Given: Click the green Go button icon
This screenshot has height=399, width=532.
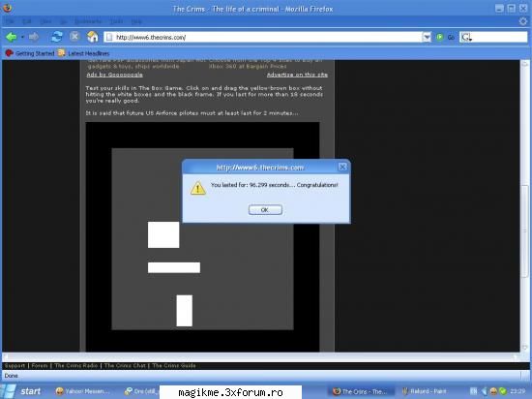Looking at the screenshot, I should coord(440,37).
